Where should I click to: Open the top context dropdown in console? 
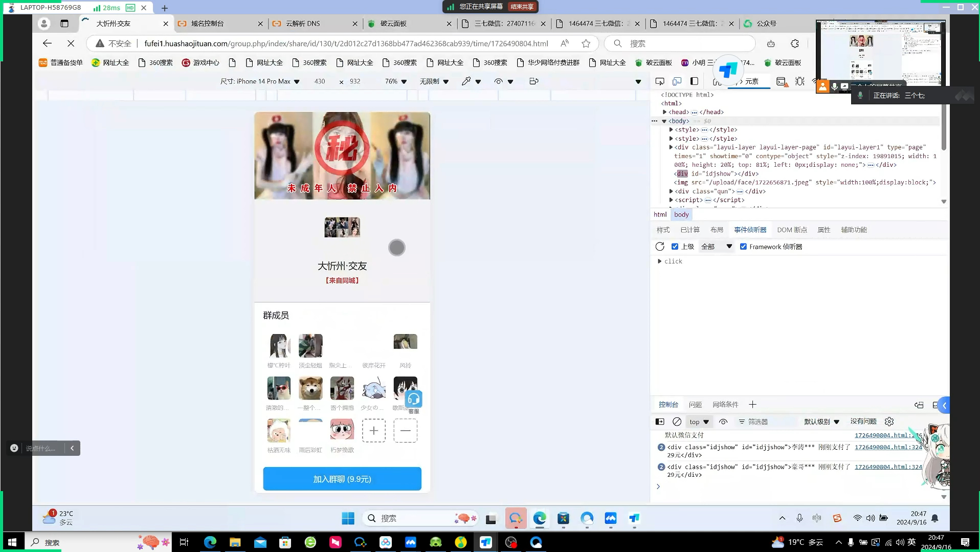[x=699, y=422]
